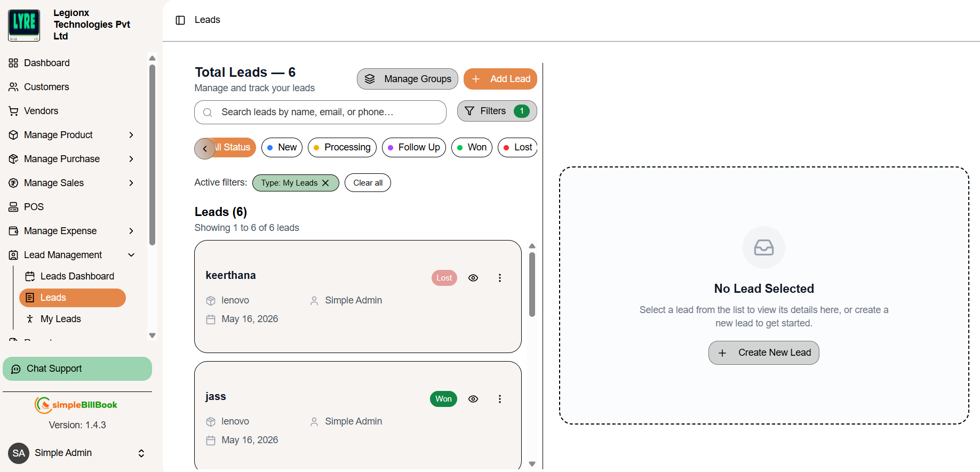Viewport: 980px width, 472px height.
Task: Click Add Lead button
Action: pos(500,79)
